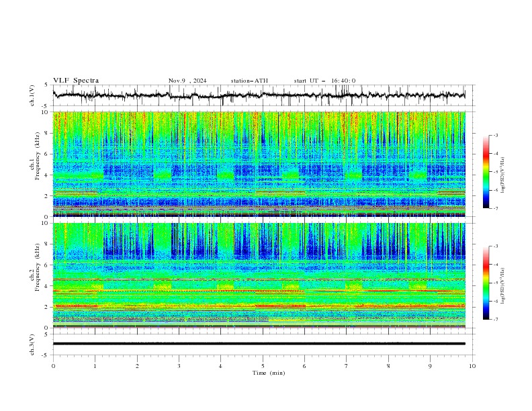
Task: Click the flat ch.3 waveform trace
Action: point(259,344)
